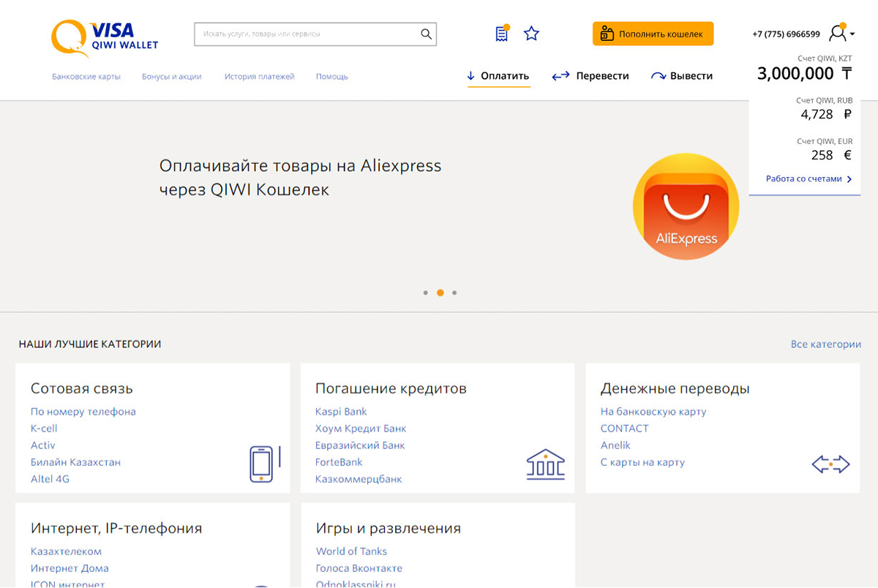Open Anelik transfer link

(x=615, y=445)
